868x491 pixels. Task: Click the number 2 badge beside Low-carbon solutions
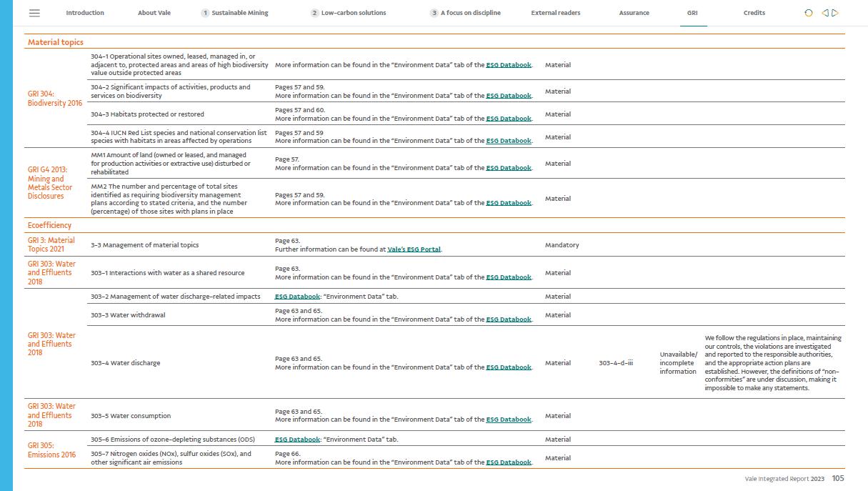point(314,13)
